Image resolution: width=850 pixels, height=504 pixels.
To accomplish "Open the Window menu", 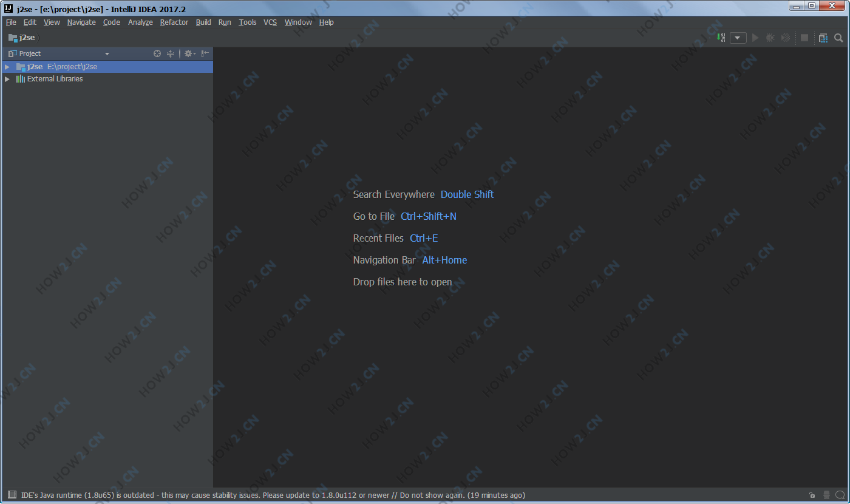I will point(298,22).
